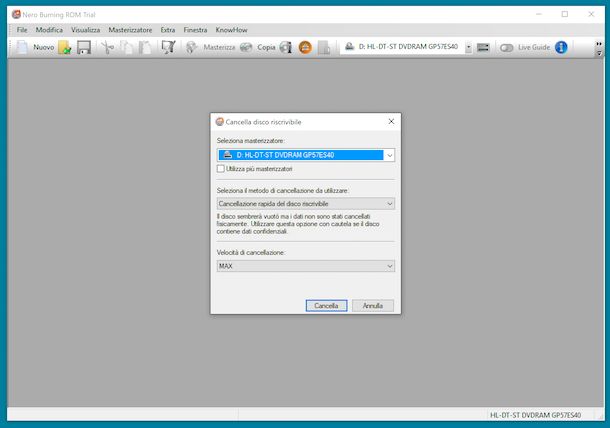The width and height of the screenshot is (610, 428).
Task: Click the Nuovo text label in toolbar
Action: [44, 47]
